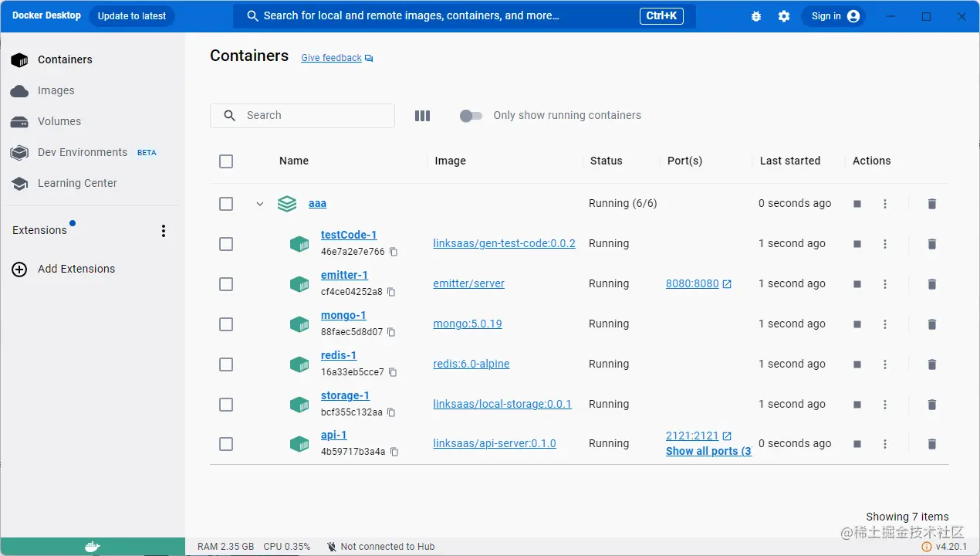This screenshot has width=980, height=556.
Task: Delete the api-1 container
Action: 931,444
